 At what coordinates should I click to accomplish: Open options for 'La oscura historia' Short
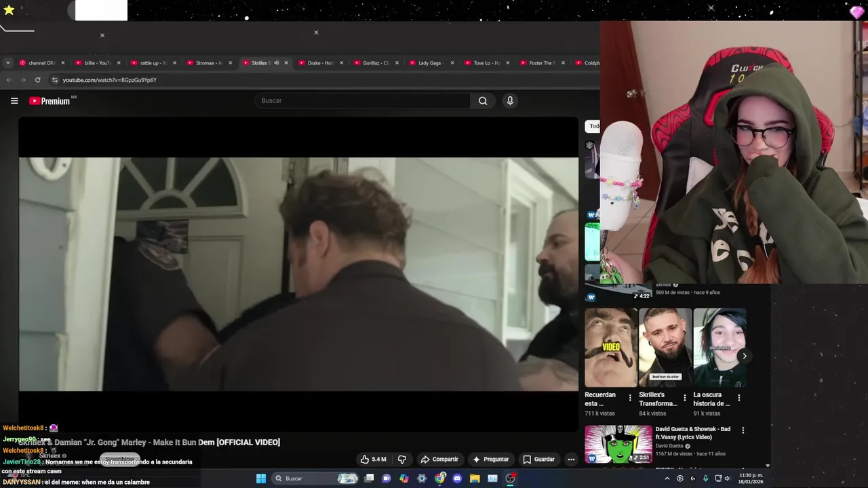tap(738, 398)
